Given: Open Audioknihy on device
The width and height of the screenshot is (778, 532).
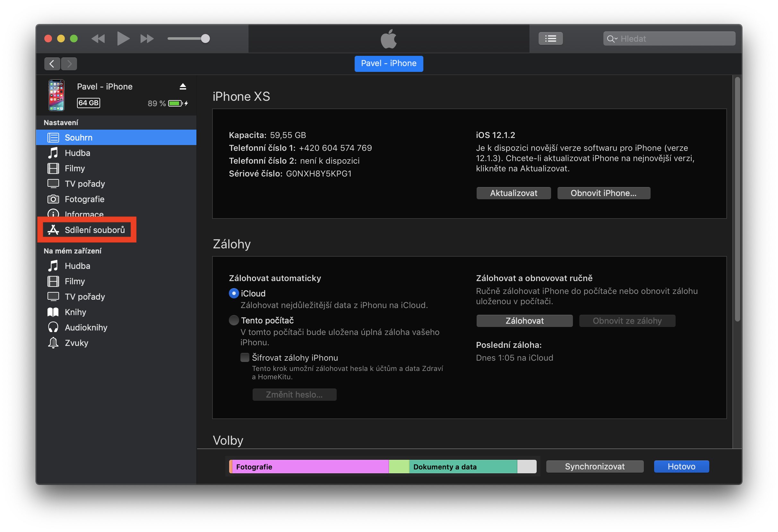Looking at the screenshot, I should click(x=116, y=327).
